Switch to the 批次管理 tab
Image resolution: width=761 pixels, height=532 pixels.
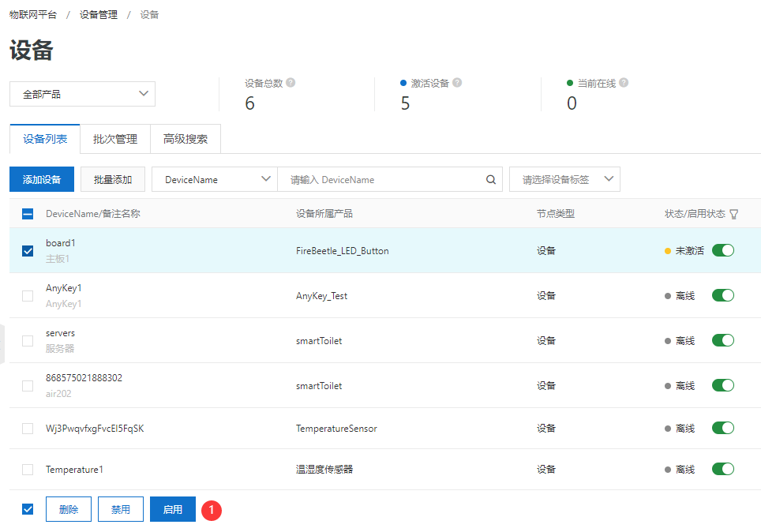click(x=115, y=139)
